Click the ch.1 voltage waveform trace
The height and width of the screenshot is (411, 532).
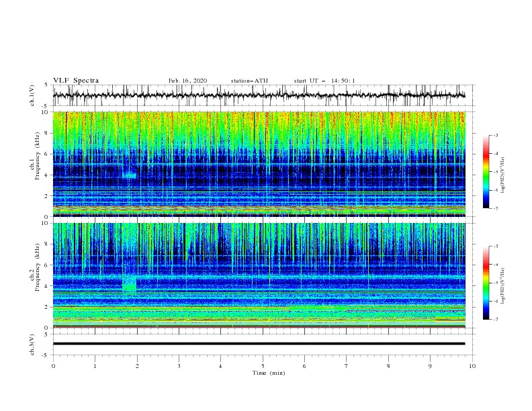point(259,95)
